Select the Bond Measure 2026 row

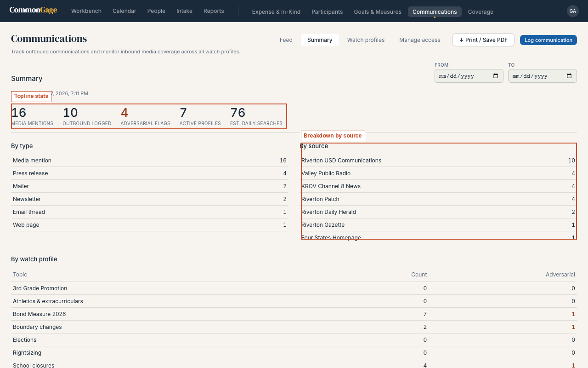(294, 314)
